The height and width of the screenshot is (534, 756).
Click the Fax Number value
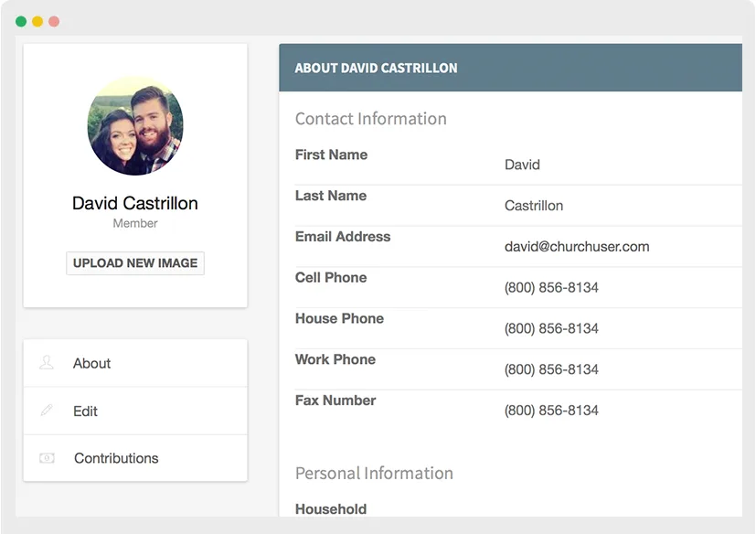pyautogui.click(x=551, y=411)
